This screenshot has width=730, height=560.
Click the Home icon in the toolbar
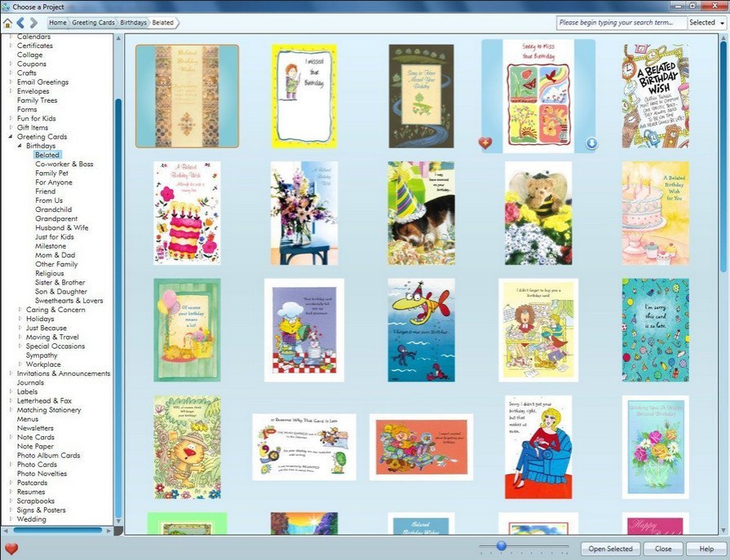point(8,23)
